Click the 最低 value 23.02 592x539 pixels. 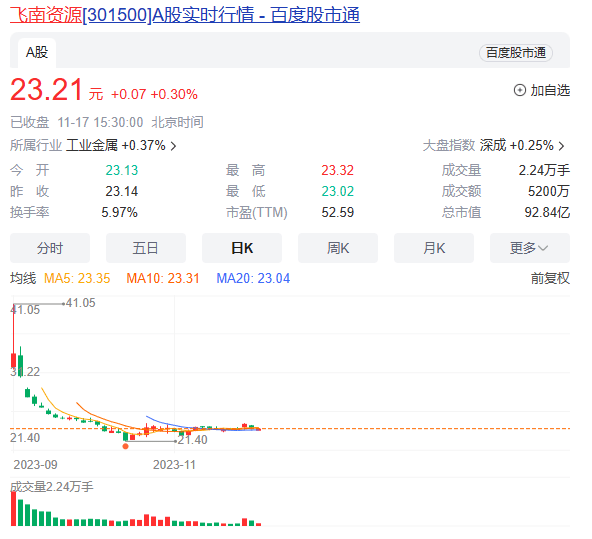click(x=338, y=191)
